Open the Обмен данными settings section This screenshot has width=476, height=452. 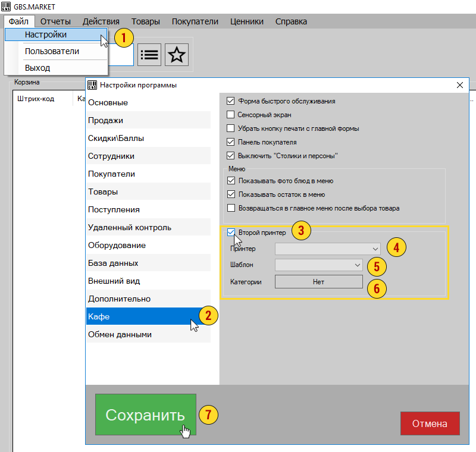pos(148,335)
